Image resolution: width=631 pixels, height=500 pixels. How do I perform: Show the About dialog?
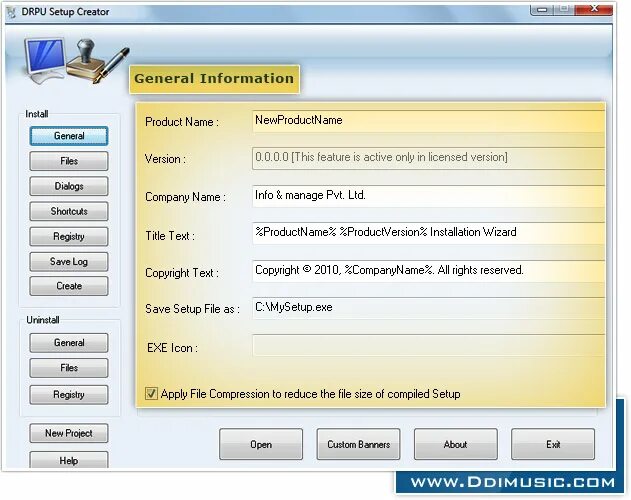click(x=456, y=444)
